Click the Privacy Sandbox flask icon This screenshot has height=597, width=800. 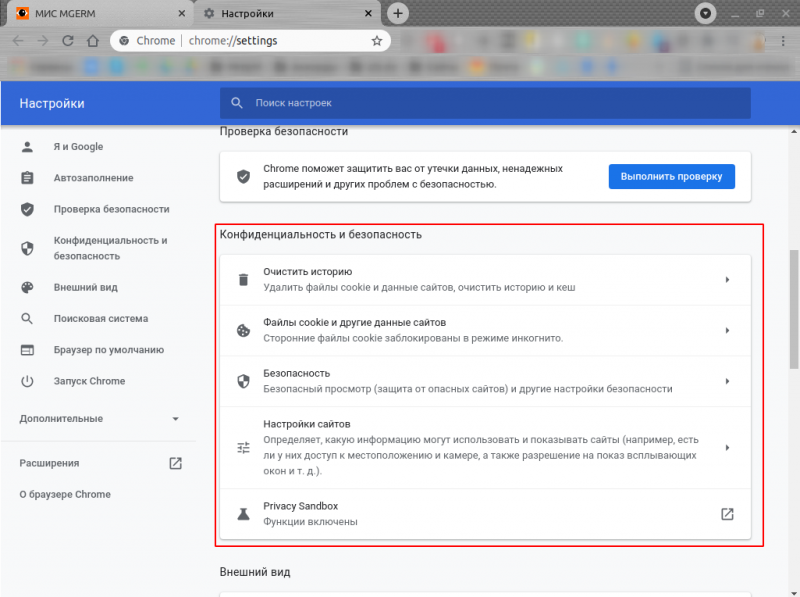coord(242,514)
